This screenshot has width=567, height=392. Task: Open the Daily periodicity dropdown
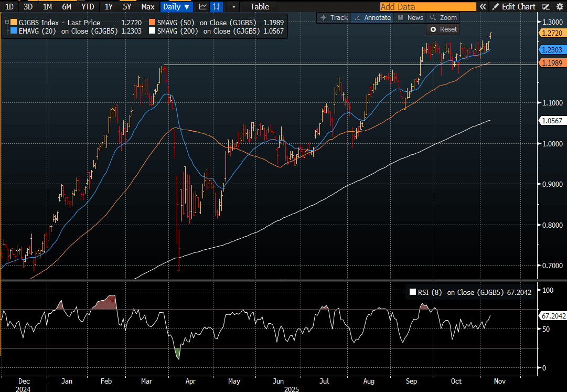tap(176, 7)
